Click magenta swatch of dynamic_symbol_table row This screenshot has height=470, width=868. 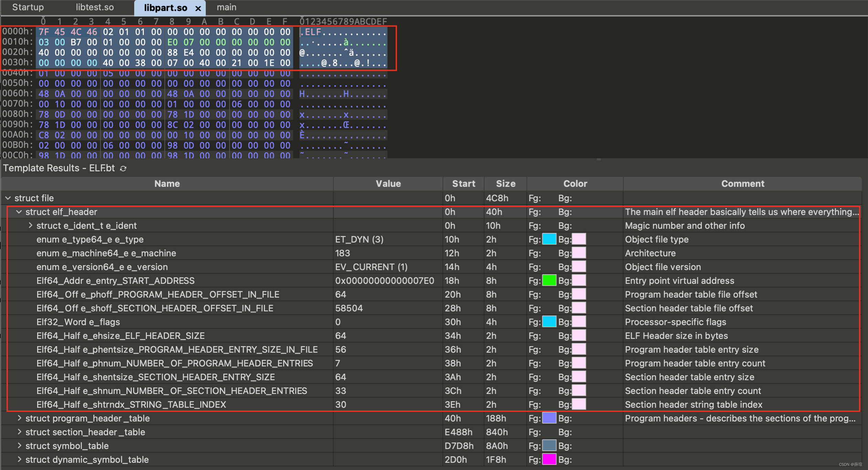click(x=549, y=459)
